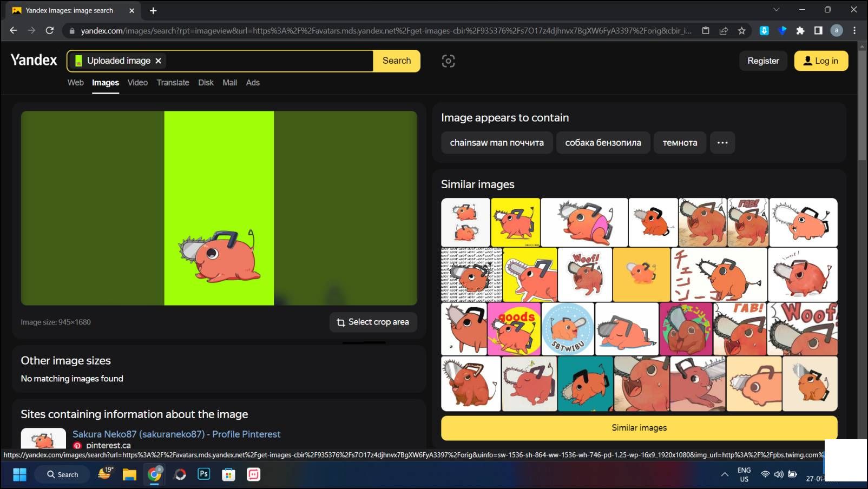Click the browser forward arrow
The width and height of the screenshot is (868, 489).
31,31
